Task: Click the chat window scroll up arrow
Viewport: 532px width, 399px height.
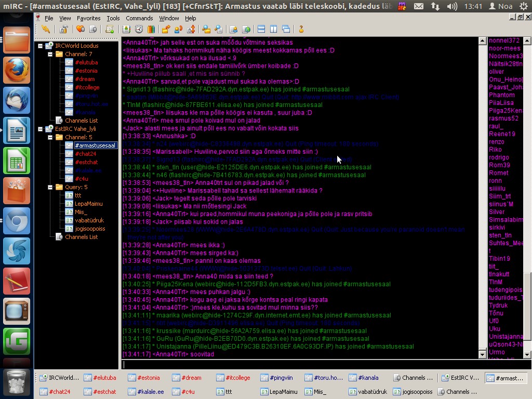Action: (x=482, y=41)
